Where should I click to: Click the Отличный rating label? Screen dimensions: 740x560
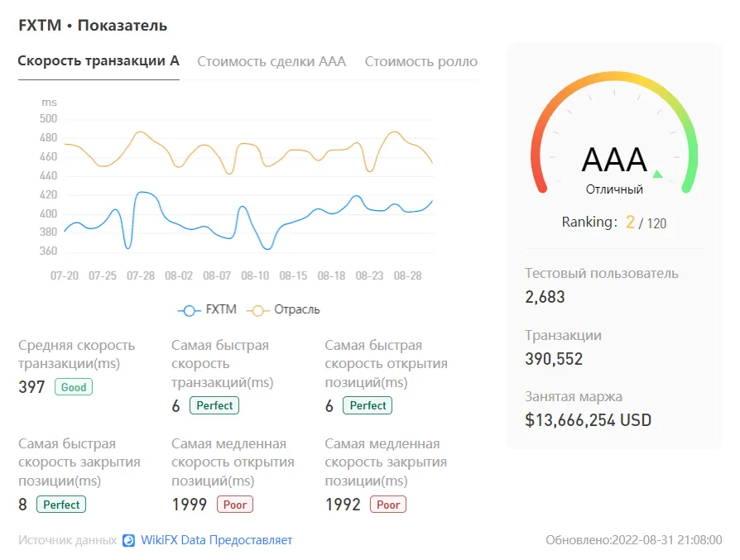click(614, 189)
